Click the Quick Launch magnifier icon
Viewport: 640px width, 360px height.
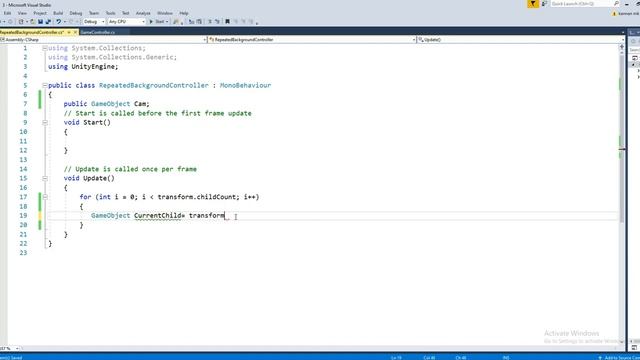[616, 4]
